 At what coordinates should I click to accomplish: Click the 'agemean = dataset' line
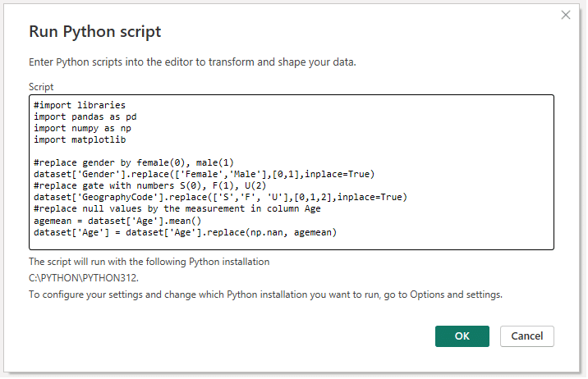click(117, 221)
